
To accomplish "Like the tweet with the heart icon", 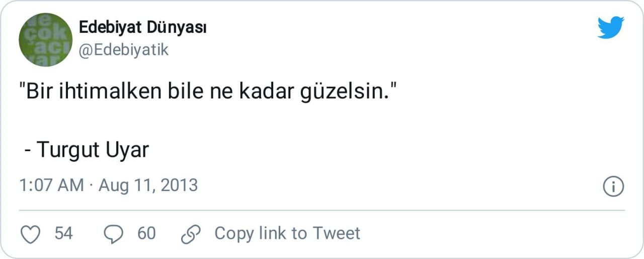I will [32, 234].
